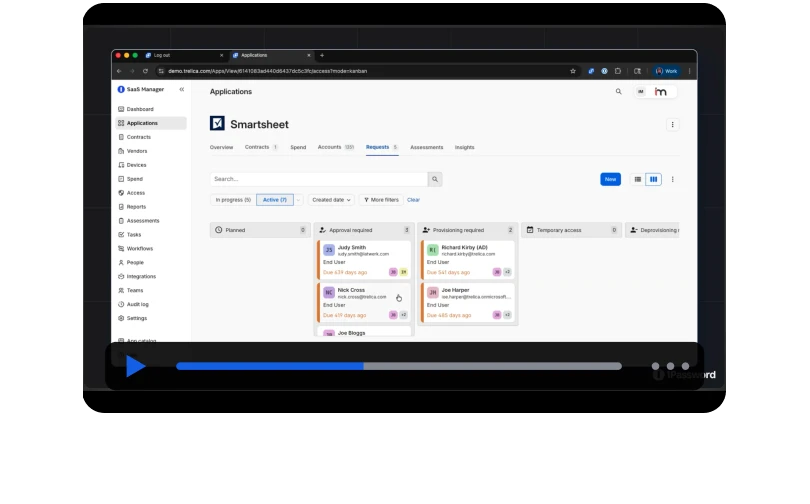Click the Reports sidebar icon
This screenshot has height=504, width=810.
point(121,207)
